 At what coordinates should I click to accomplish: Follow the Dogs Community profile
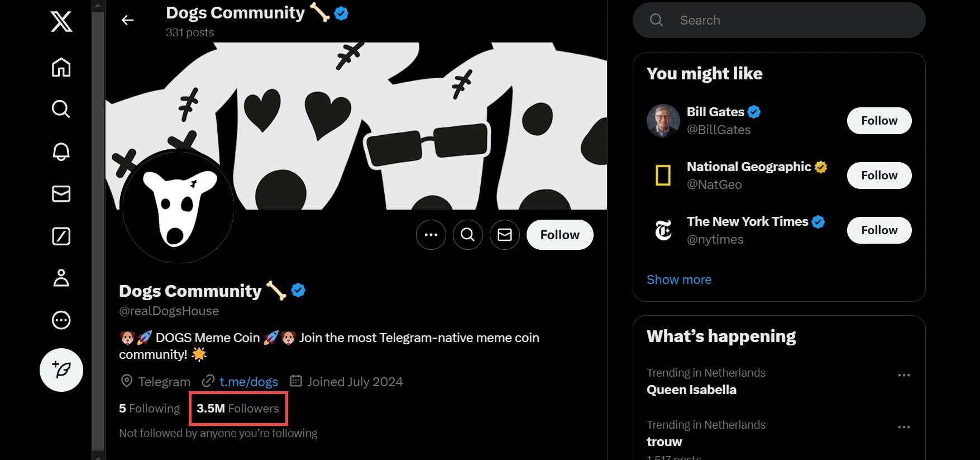coord(560,235)
